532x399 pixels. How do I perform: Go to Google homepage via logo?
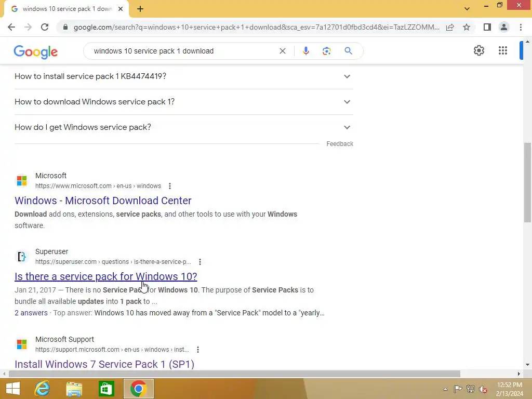point(36,52)
